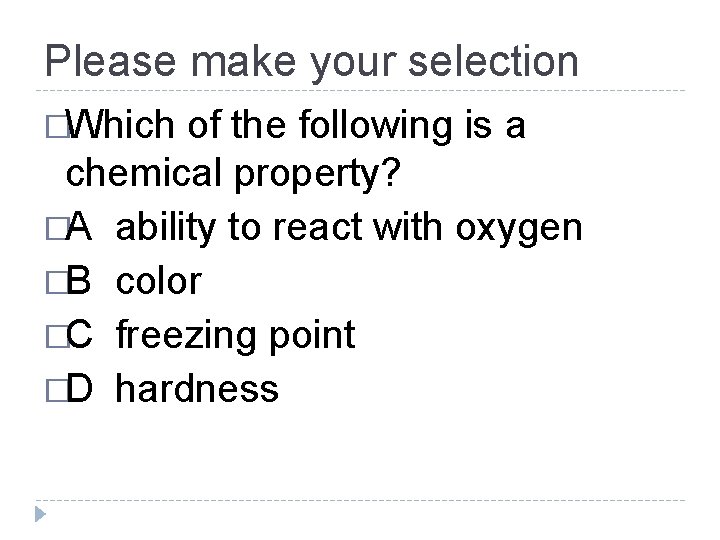Click the square bullet before 'Which'
Screen dimensions: 720x540
(53, 126)
